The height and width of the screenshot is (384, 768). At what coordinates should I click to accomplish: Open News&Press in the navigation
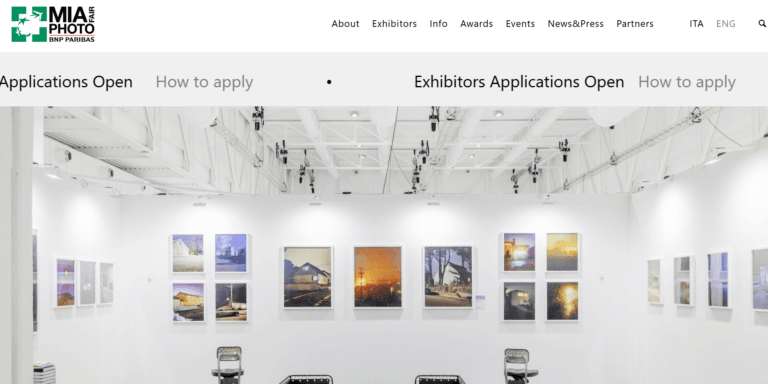[x=576, y=24]
